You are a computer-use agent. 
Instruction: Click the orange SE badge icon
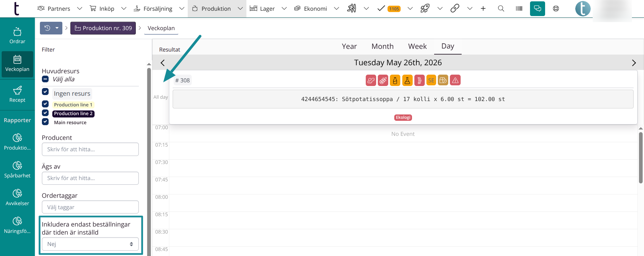coord(431,80)
